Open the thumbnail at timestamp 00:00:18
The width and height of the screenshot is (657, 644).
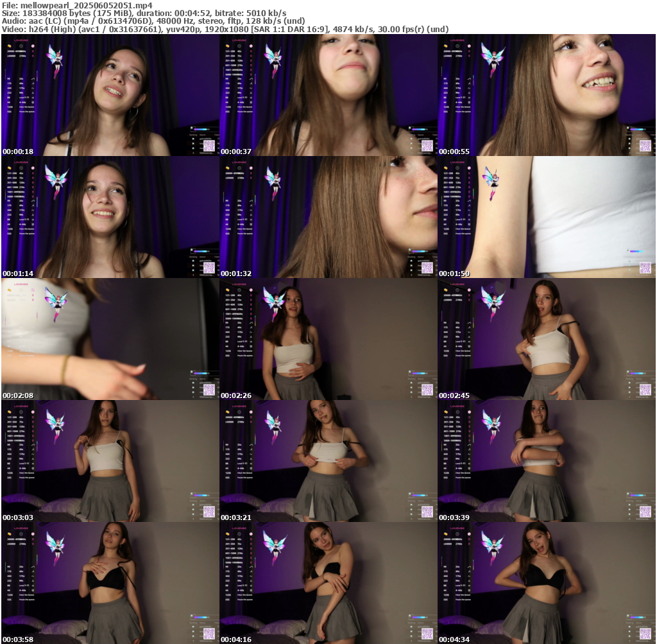tap(110, 95)
